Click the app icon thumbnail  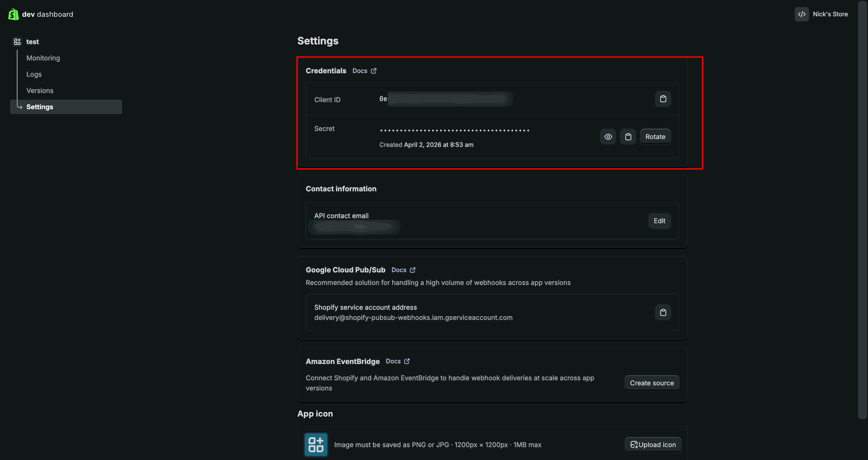(x=316, y=445)
